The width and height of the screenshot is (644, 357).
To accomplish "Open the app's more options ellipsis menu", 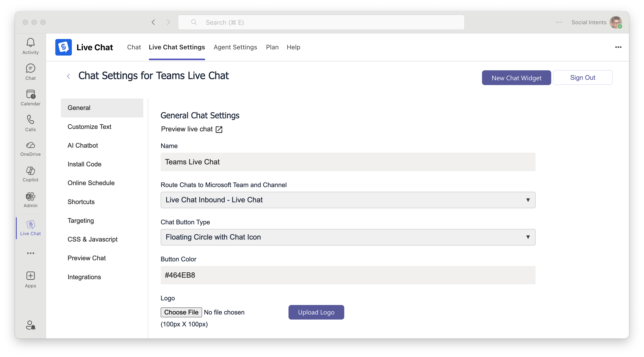I will coord(618,47).
